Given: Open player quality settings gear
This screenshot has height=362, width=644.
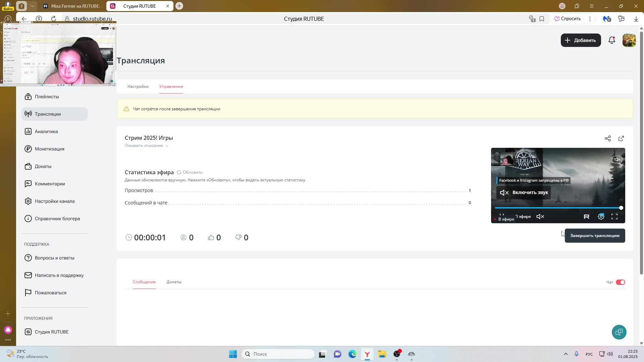Looking at the screenshot, I should coord(601,217).
